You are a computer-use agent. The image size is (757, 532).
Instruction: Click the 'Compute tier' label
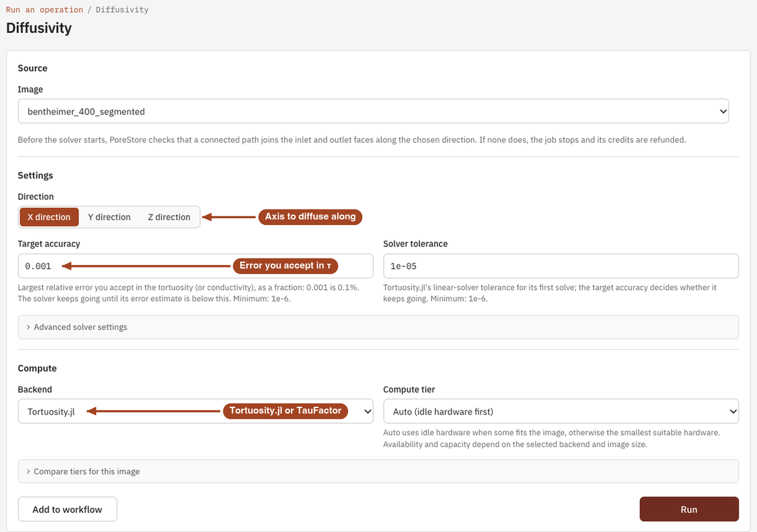click(410, 389)
